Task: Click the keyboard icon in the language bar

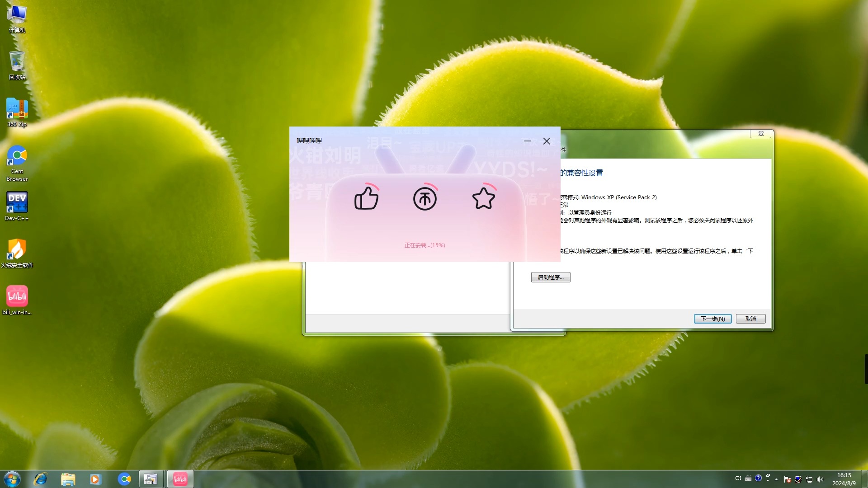Action: pos(748,479)
